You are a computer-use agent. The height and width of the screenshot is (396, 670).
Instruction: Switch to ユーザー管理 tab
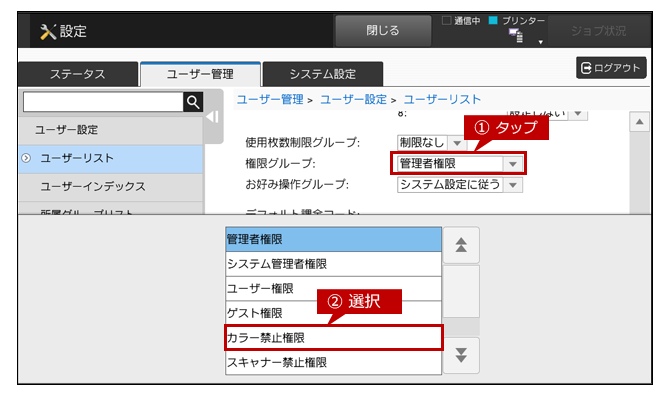[x=200, y=74]
